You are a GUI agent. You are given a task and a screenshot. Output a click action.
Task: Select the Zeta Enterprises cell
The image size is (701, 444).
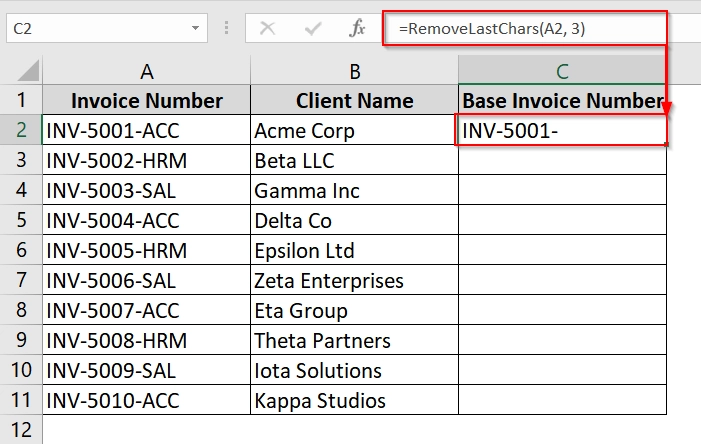pos(355,279)
